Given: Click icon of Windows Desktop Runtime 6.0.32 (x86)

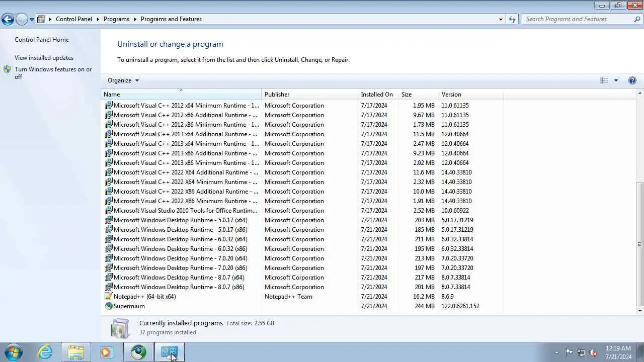Looking at the screenshot, I should click(x=109, y=249).
